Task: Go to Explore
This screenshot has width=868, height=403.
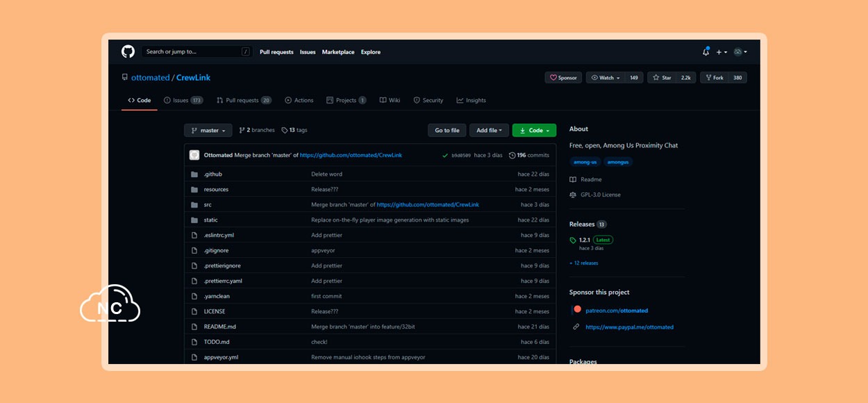Action: 371,52
